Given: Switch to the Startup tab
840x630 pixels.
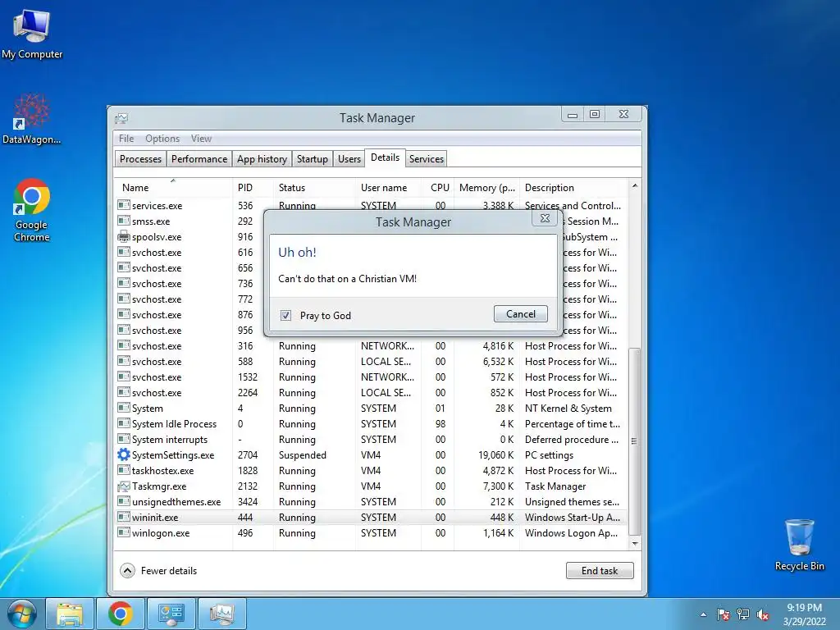Looking at the screenshot, I should pyautogui.click(x=313, y=158).
